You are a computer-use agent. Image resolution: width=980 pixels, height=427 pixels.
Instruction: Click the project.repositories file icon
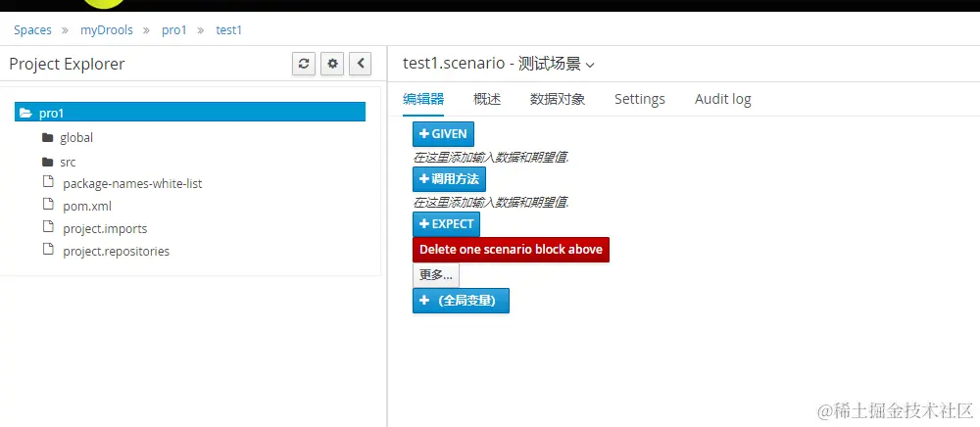[x=47, y=249]
